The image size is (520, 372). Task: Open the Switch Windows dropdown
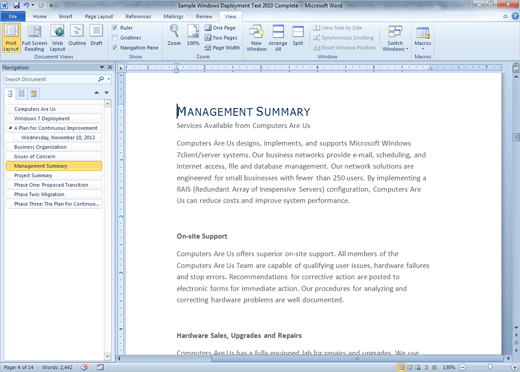pyautogui.click(x=395, y=38)
